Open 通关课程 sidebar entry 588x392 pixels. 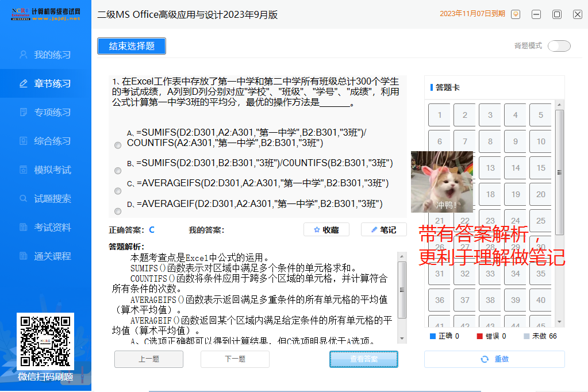[x=45, y=256]
